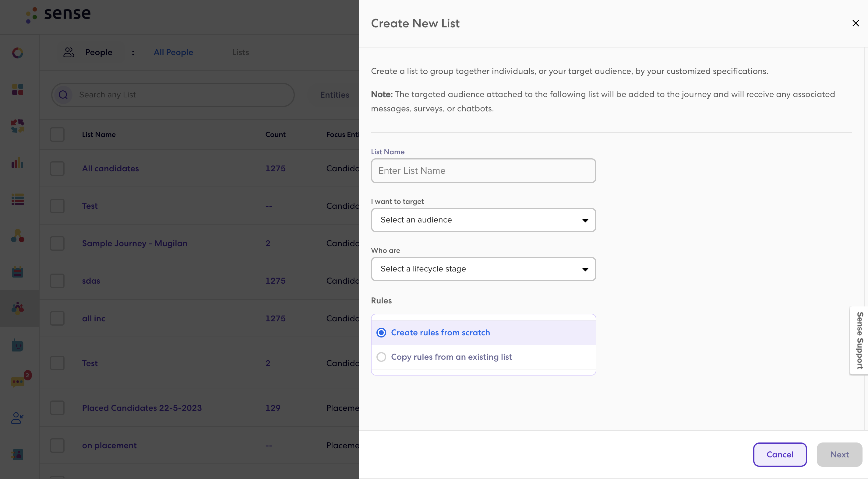Screen dimensions: 868x479
Task: Click the magnifier icon in list search
Action: [x=63, y=95]
